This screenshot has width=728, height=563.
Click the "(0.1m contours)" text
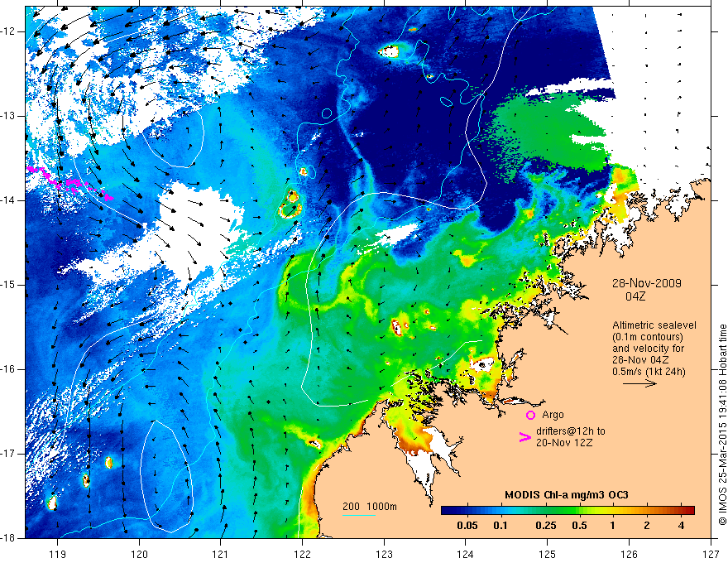[648, 337]
